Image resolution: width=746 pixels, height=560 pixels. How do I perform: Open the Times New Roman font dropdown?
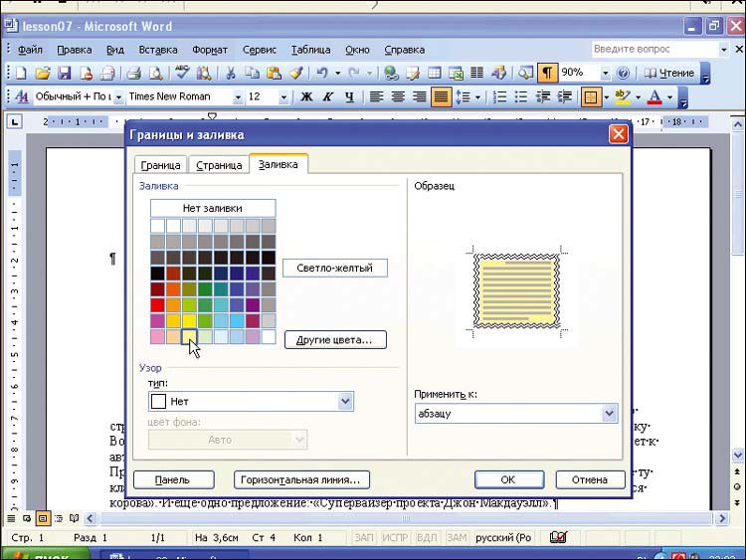[238, 97]
